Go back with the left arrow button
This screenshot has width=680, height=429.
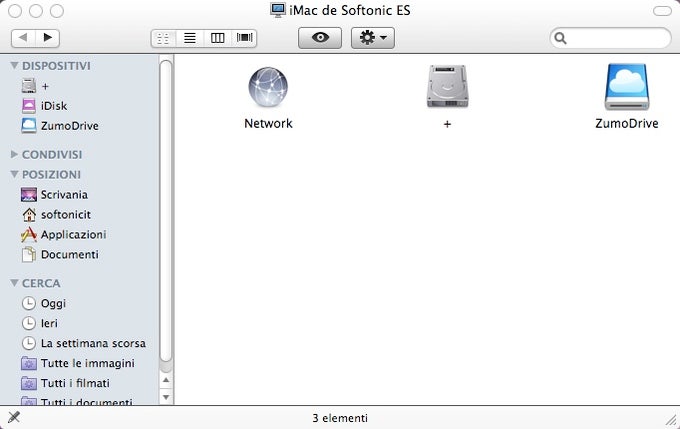click(23, 38)
